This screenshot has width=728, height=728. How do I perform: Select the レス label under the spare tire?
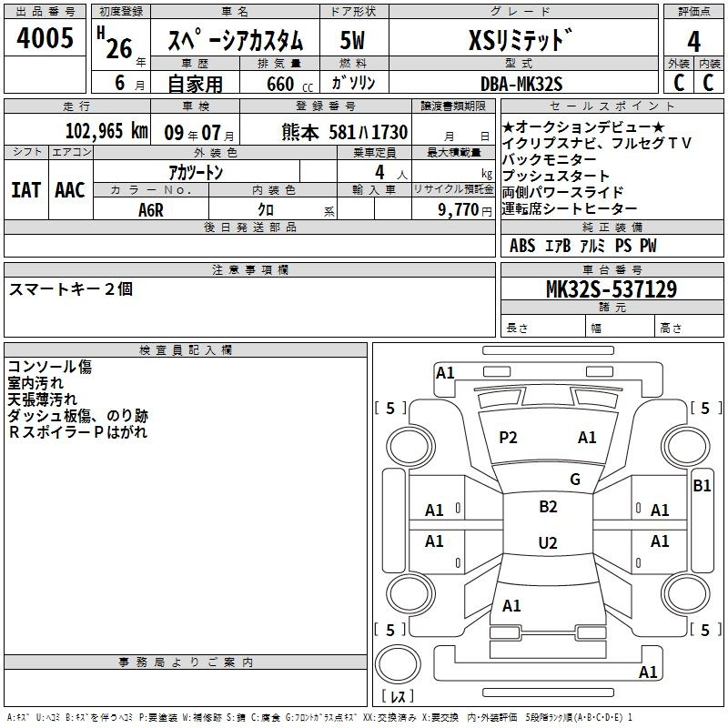pyautogui.click(x=398, y=697)
